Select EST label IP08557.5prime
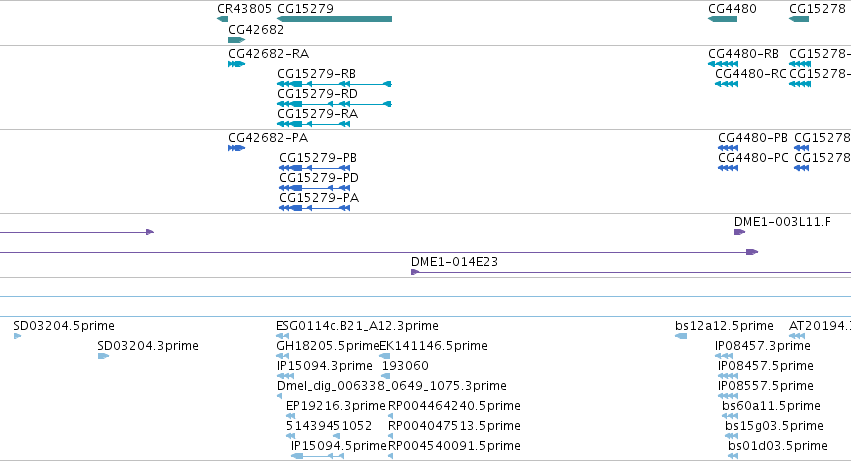Screen dimensions: 851x461 click(766, 387)
